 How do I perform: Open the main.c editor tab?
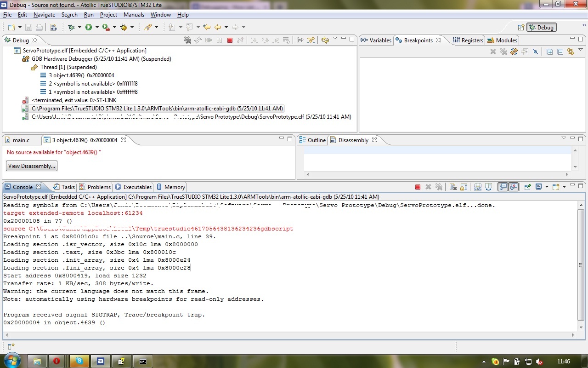click(17, 140)
